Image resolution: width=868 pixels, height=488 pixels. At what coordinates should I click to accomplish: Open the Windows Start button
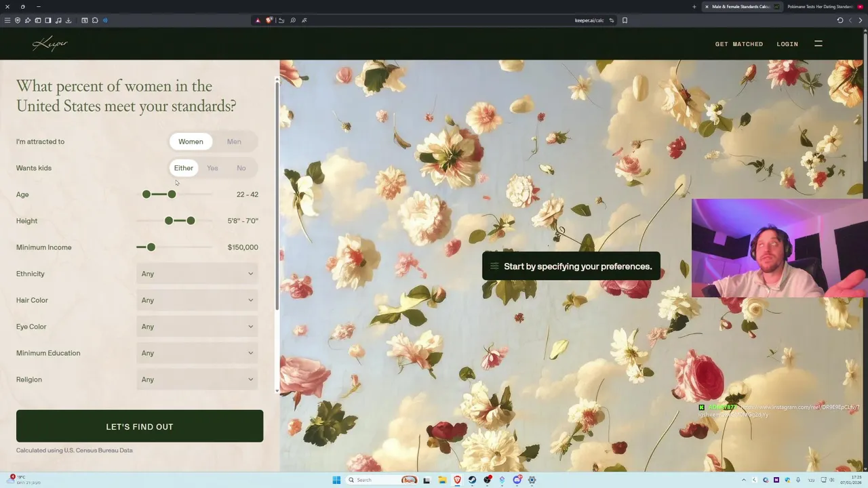coord(336,480)
